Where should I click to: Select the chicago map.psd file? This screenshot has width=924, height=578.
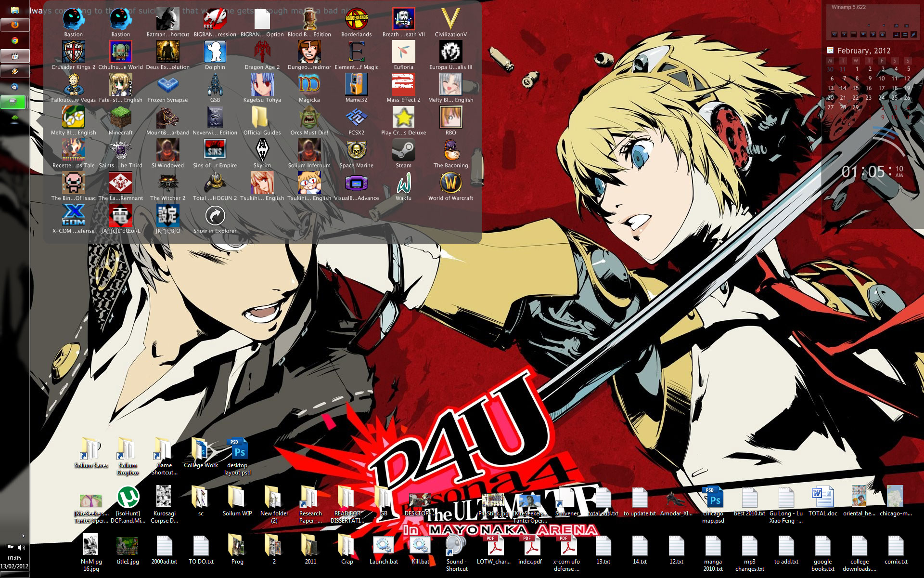[713, 505]
